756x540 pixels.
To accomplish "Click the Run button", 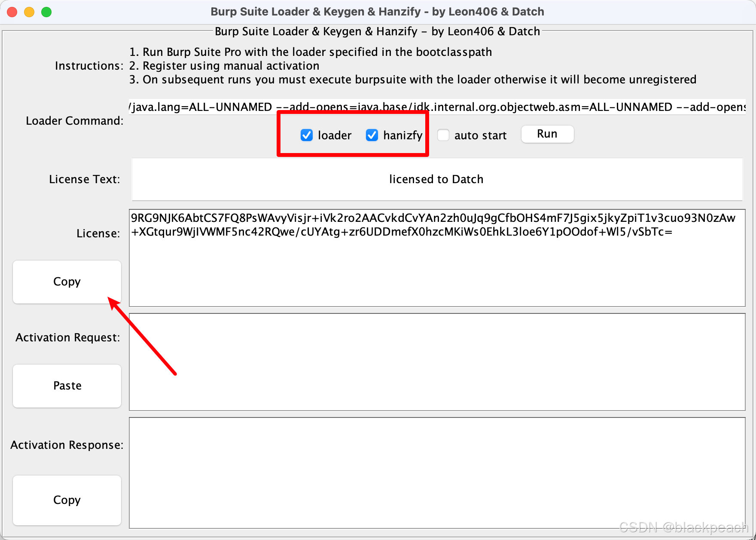I will [547, 134].
